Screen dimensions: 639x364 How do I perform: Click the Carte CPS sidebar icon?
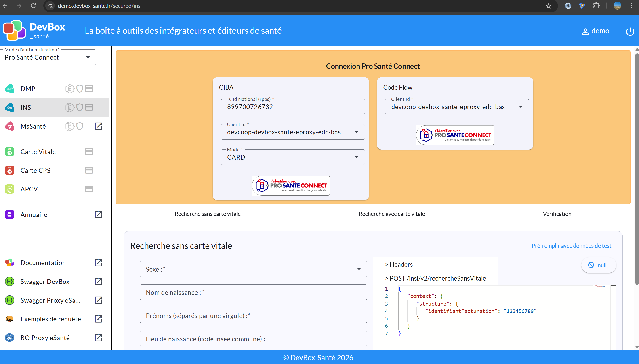click(x=10, y=170)
